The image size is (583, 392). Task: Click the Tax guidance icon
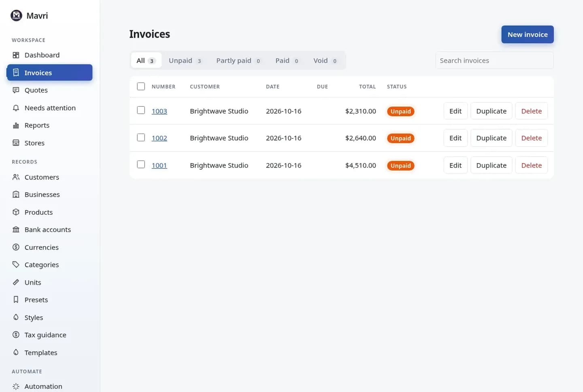(16, 335)
